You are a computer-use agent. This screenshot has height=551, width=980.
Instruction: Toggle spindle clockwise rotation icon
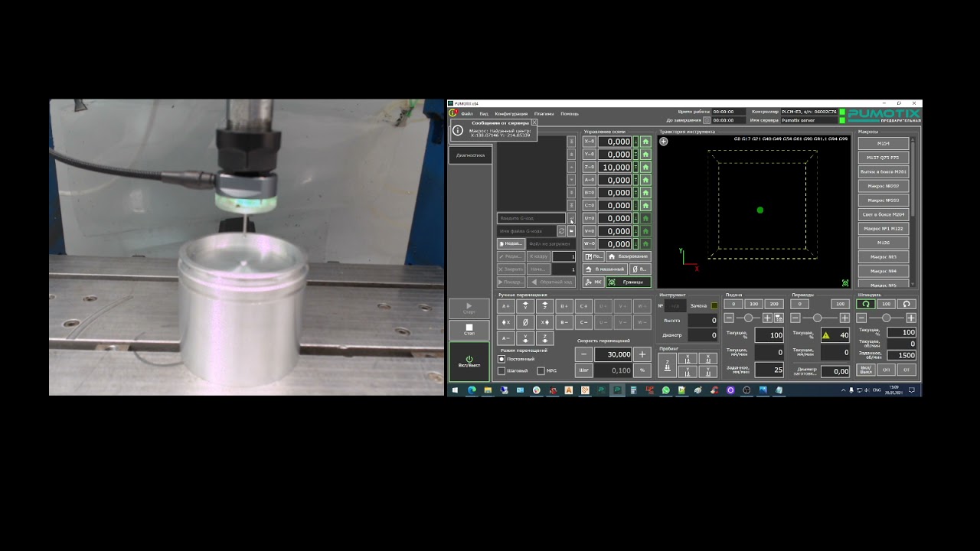click(865, 304)
